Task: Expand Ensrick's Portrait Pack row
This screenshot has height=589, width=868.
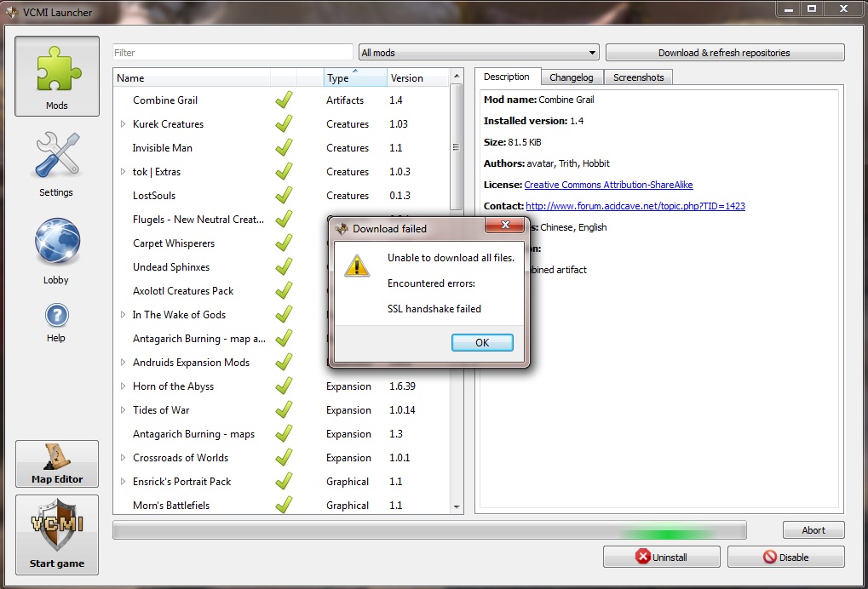Action: coord(123,481)
